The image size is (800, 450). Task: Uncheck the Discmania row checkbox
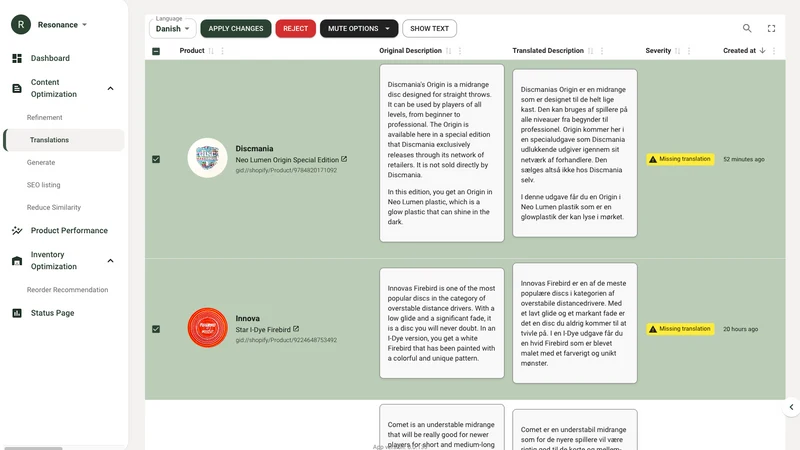coord(156,159)
